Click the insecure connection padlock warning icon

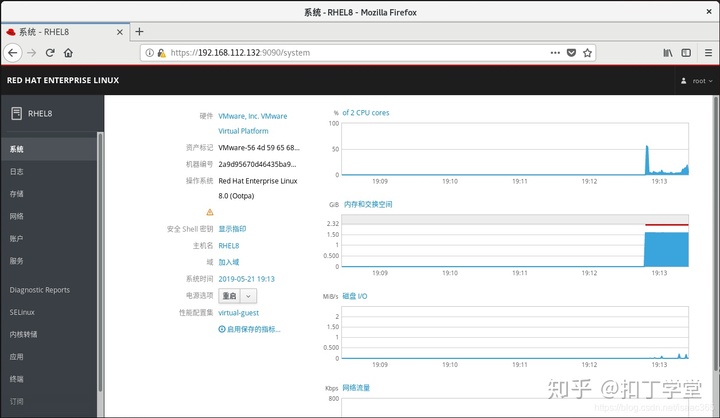(161, 53)
